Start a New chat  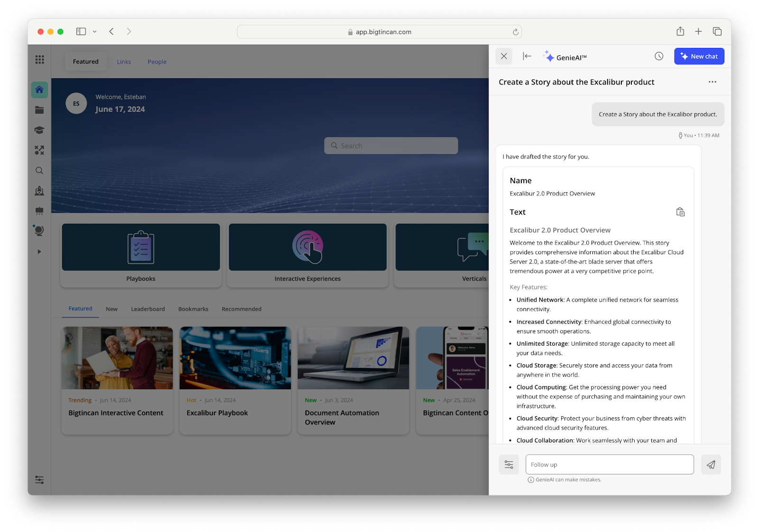[x=699, y=56]
